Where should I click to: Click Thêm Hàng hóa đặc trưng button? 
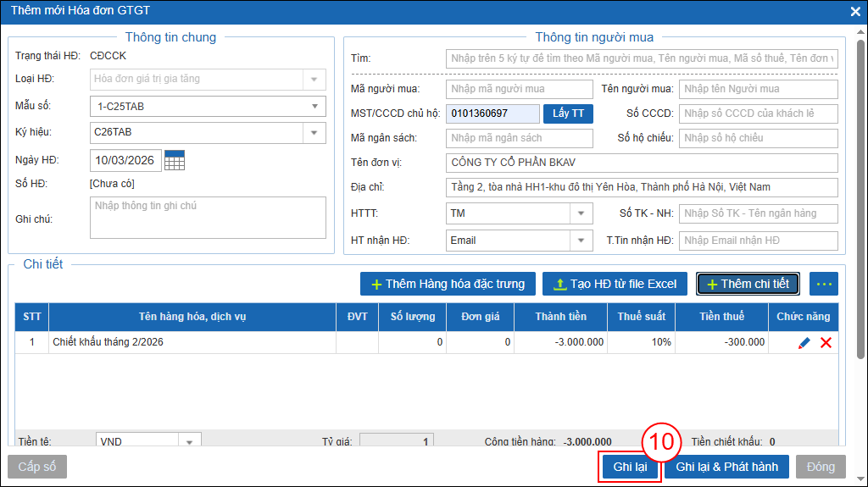click(448, 284)
